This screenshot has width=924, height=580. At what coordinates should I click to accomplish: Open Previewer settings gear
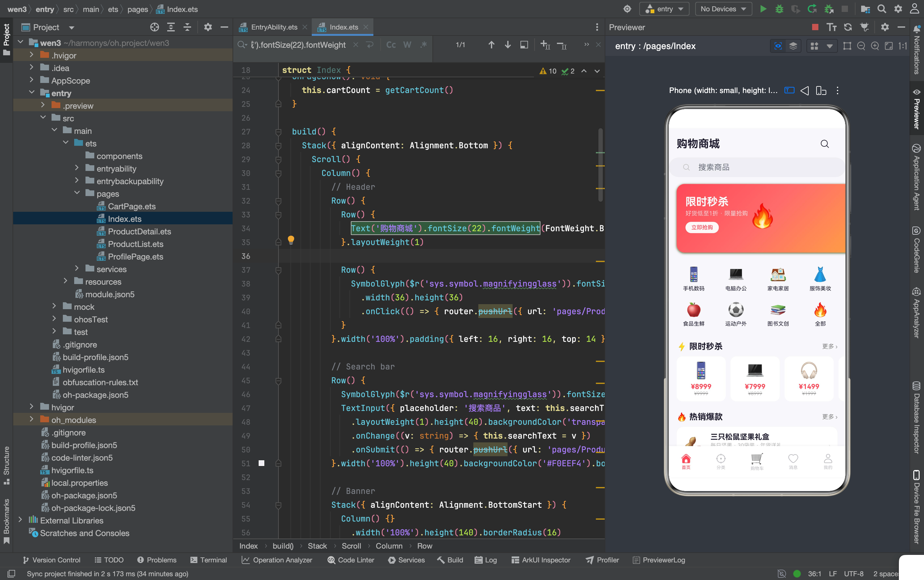pyautogui.click(x=885, y=27)
